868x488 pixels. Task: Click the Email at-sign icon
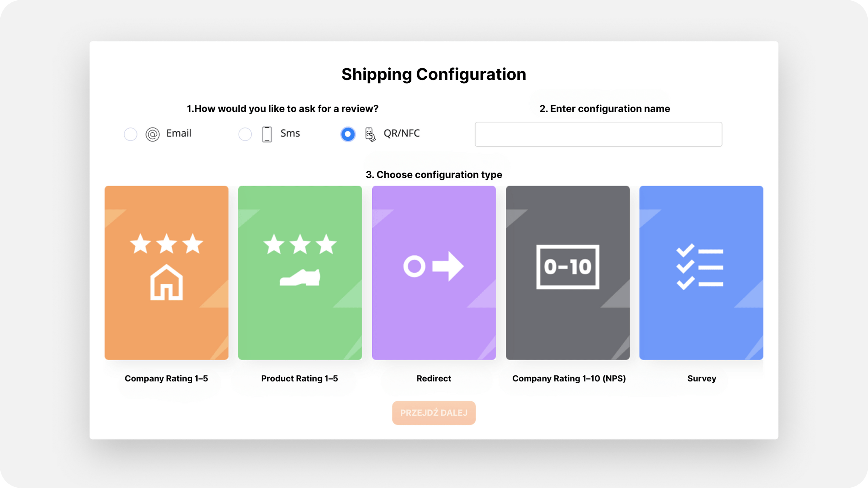(152, 134)
